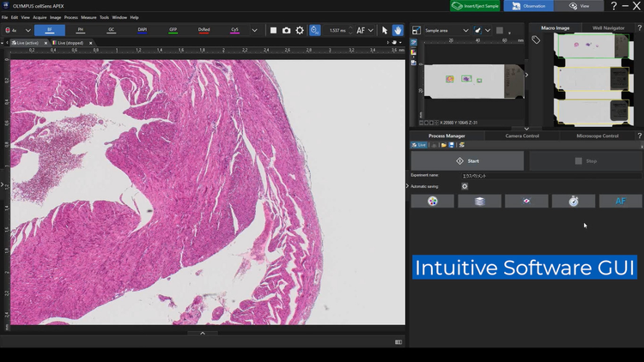Toggle the GFP fluorescence channel
The image size is (644, 362).
coord(173,30)
